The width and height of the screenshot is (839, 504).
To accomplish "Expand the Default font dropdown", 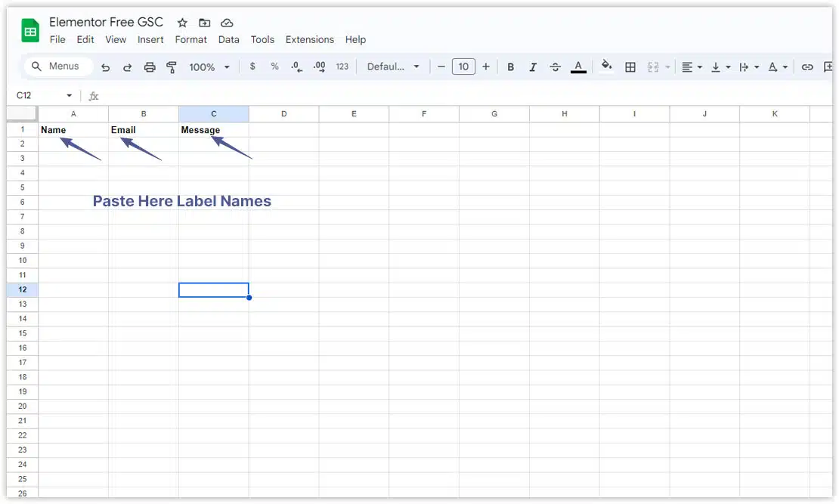I will [393, 67].
